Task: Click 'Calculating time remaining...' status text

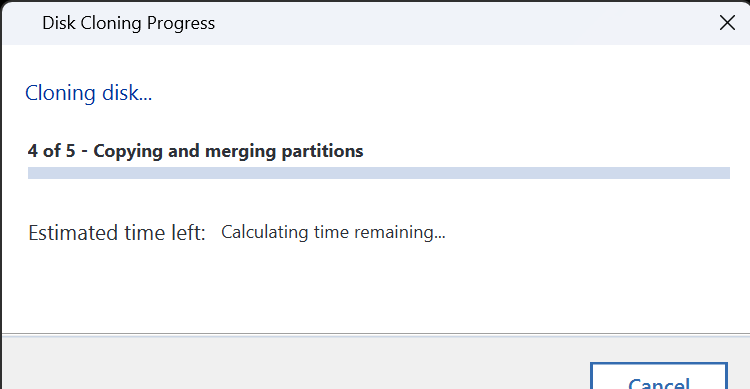Action: click(x=333, y=232)
